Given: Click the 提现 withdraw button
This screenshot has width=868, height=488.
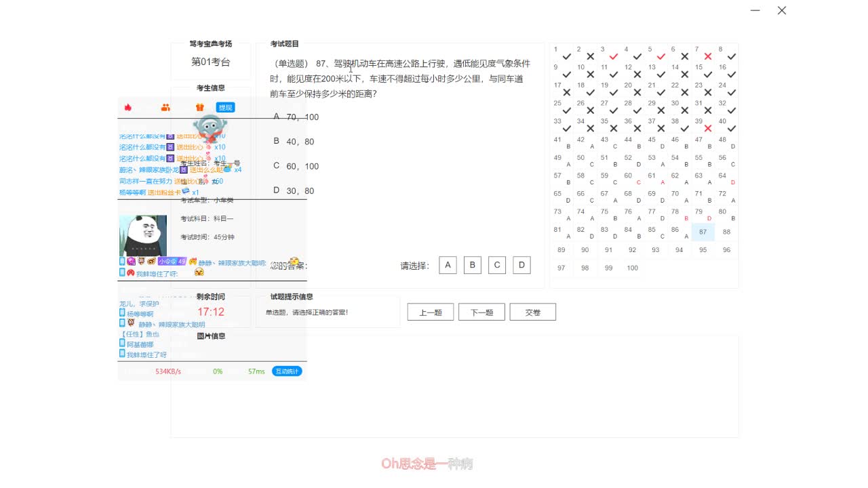Looking at the screenshot, I should point(225,107).
